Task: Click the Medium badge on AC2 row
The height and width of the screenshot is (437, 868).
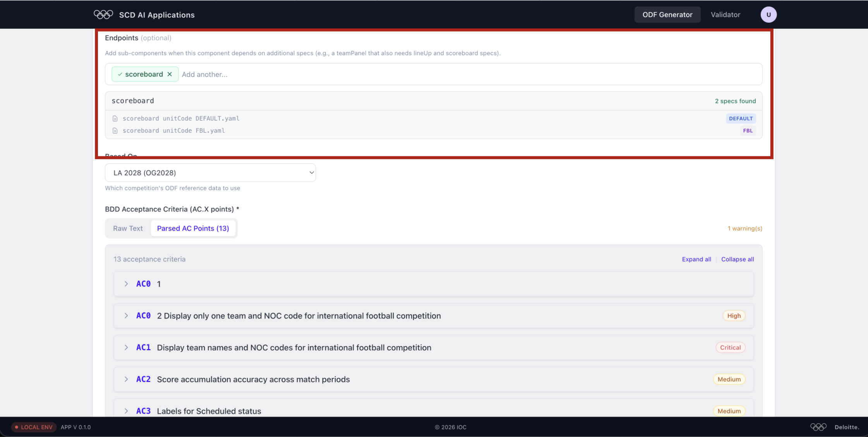Action: tap(729, 379)
